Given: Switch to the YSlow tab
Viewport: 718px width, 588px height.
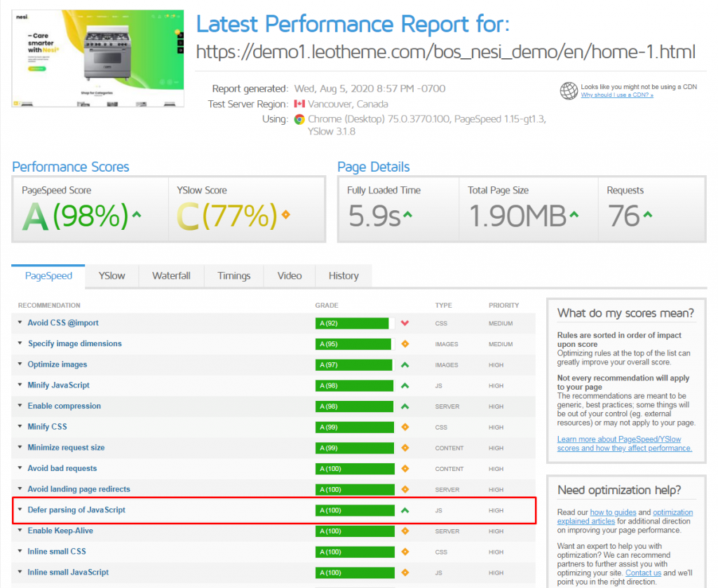Looking at the screenshot, I should (111, 275).
